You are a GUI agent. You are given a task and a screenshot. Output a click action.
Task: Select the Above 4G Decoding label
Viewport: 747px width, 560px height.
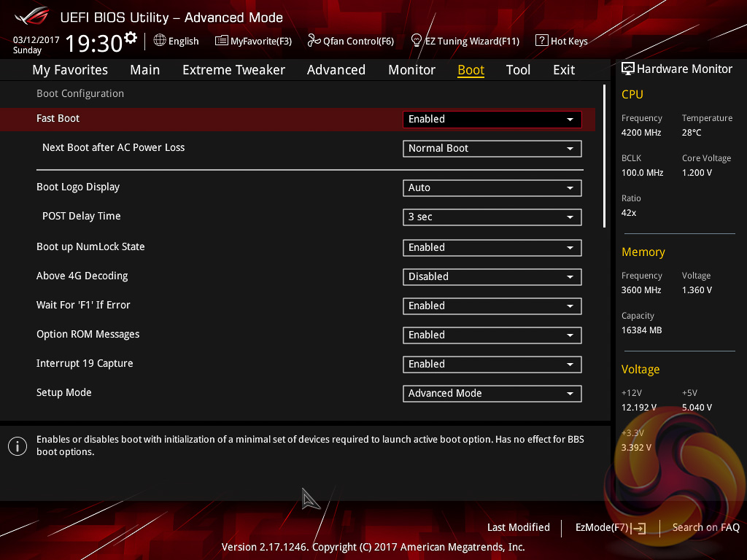click(x=82, y=276)
